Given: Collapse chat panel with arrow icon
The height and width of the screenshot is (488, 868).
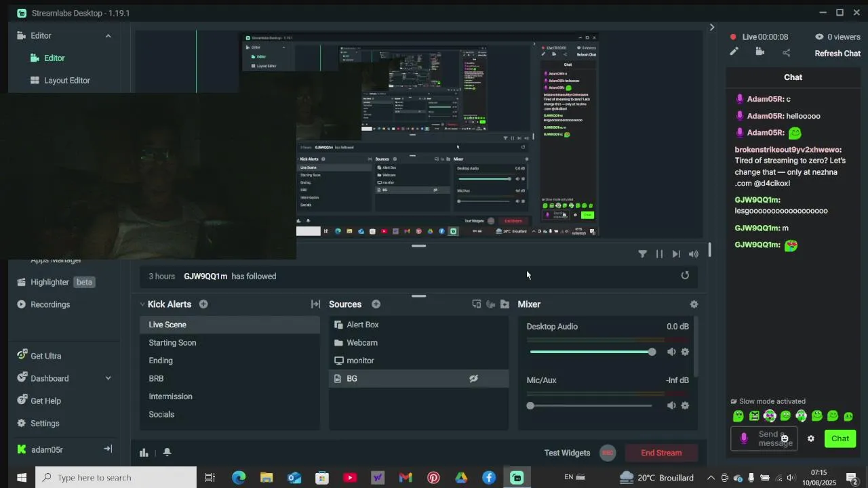Looking at the screenshot, I should tap(711, 27).
